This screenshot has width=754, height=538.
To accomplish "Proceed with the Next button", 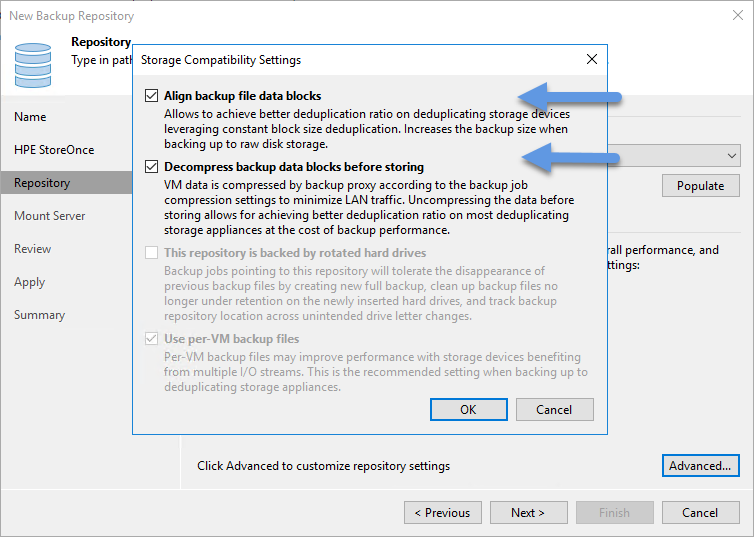I will pyautogui.click(x=528, y=513).
